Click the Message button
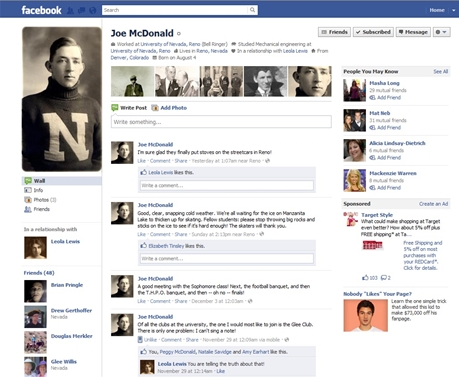 tap(413, 32)
